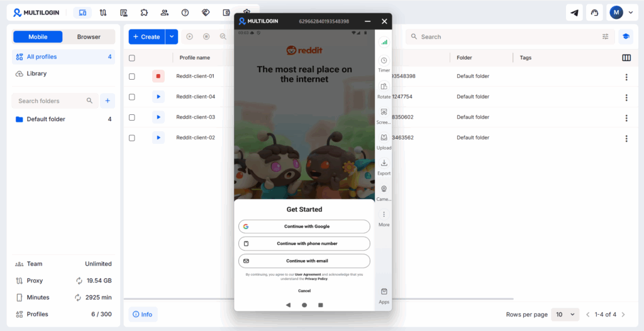
Task: Open Upload in the phone side panel
Action: click(384, 141)
